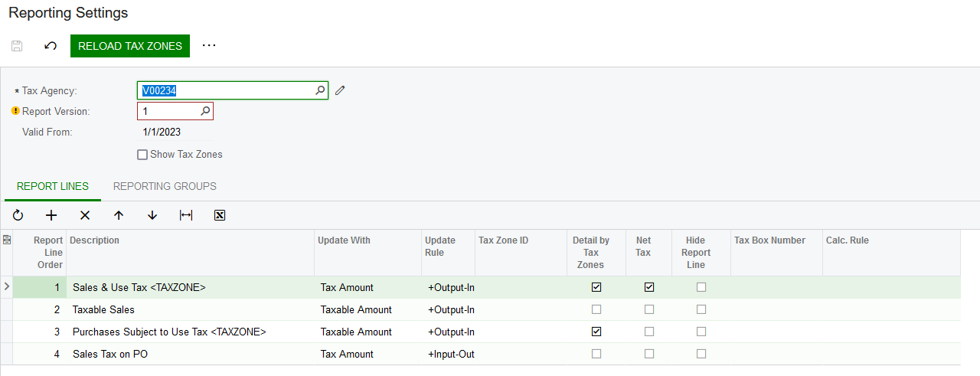Select the 'Sales Tax on PO' description cell
The width and height of the screenshot is (980, 376).
[190, 354]
